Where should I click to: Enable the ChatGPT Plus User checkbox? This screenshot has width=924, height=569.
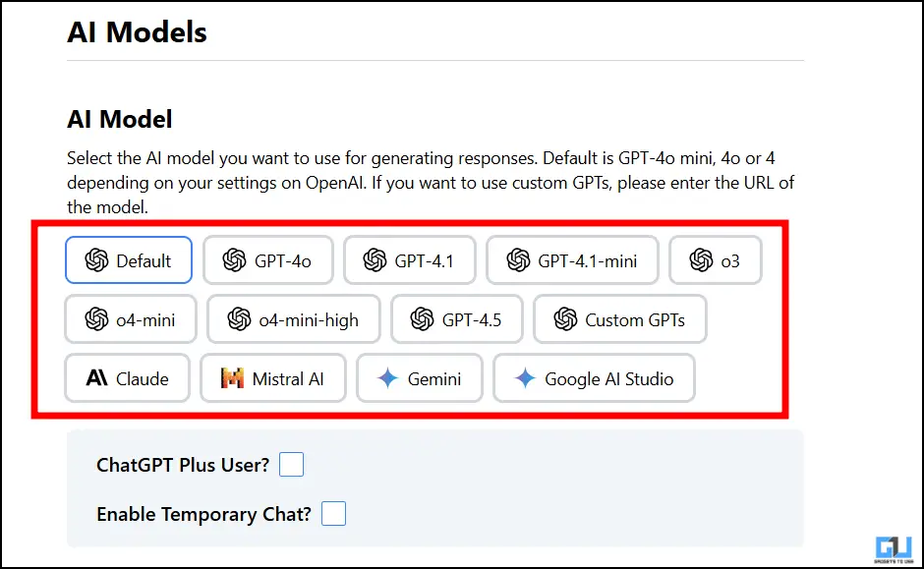291,464
